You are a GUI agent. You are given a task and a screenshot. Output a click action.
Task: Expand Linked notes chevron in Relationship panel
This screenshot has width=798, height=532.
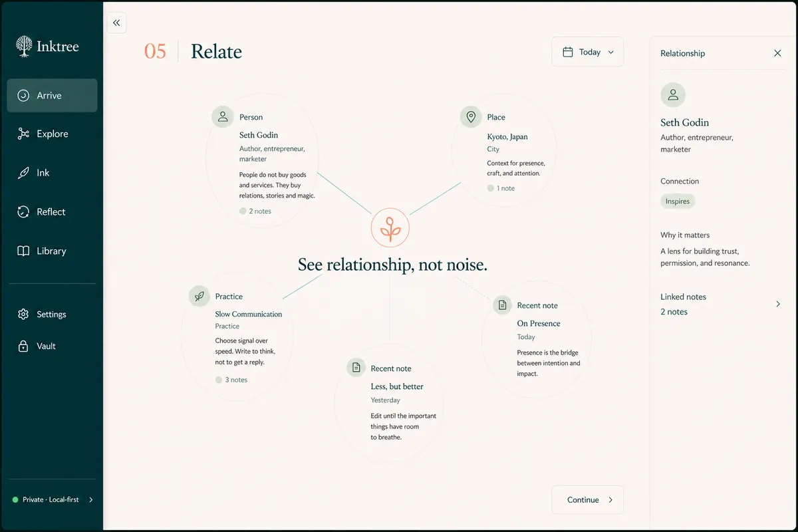pyautogui.click(x=778, y=304)
